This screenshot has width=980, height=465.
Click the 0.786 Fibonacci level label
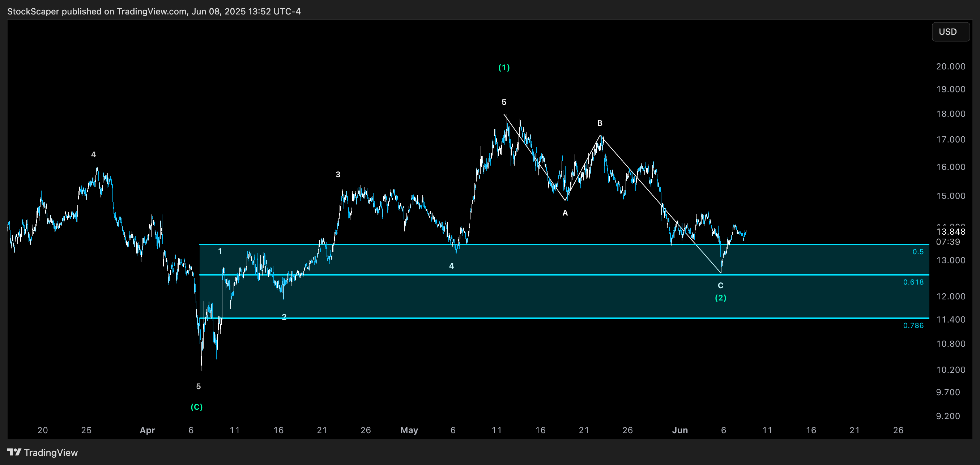click(x=913, y=326)
